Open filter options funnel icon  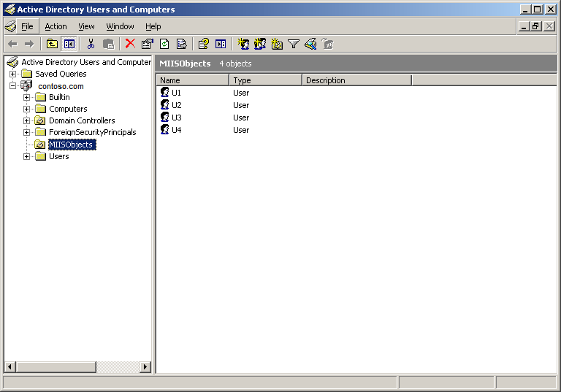point(294,44)
